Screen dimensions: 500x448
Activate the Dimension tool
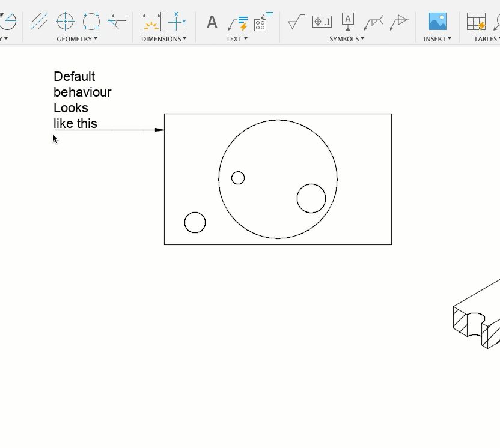[x=151, y=22]
